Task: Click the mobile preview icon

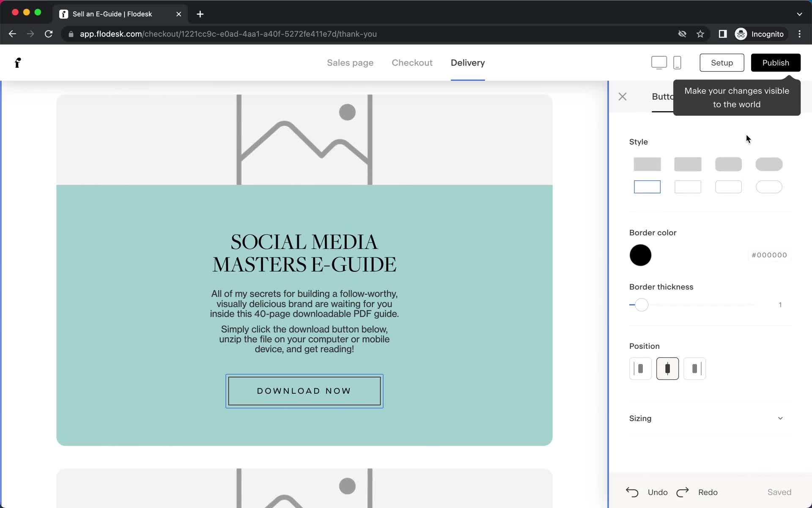Action: coord(677,63)
